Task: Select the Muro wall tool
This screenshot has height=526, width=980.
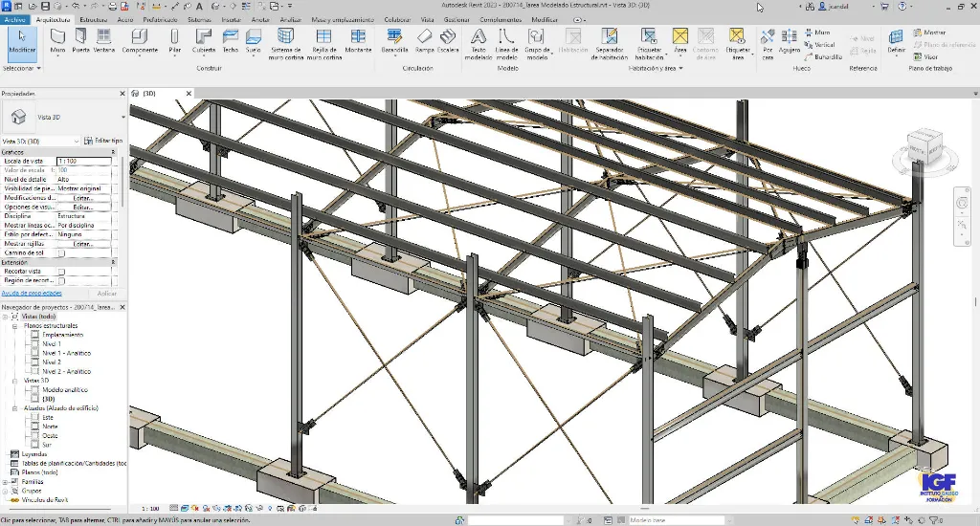Action: (57, 41)
